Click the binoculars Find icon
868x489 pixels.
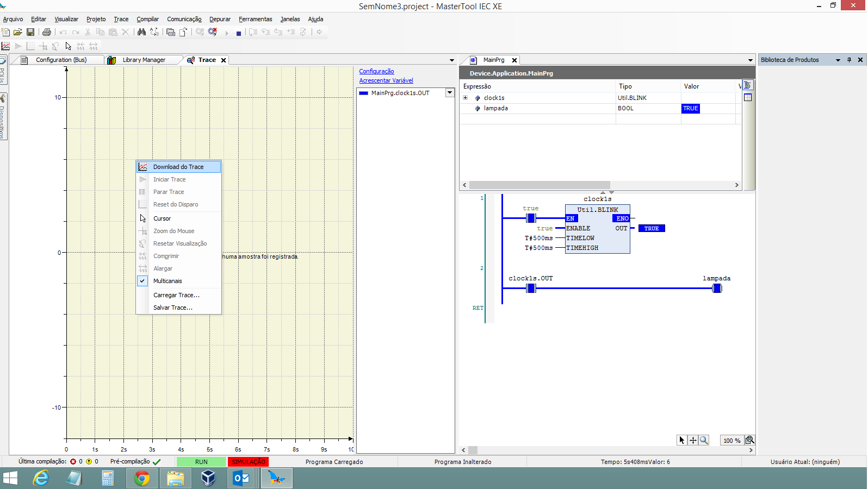pyautogui.click(x=141, y=33)
